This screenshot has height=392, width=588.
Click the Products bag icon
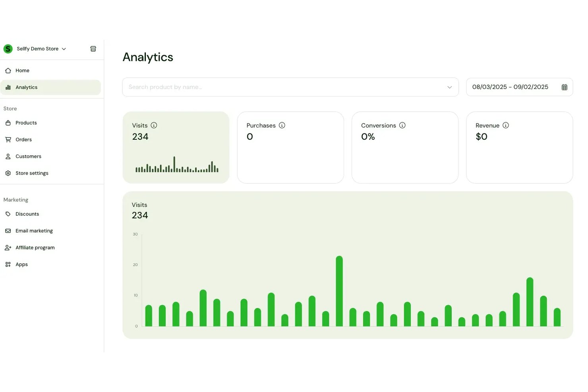pos(8,123)
